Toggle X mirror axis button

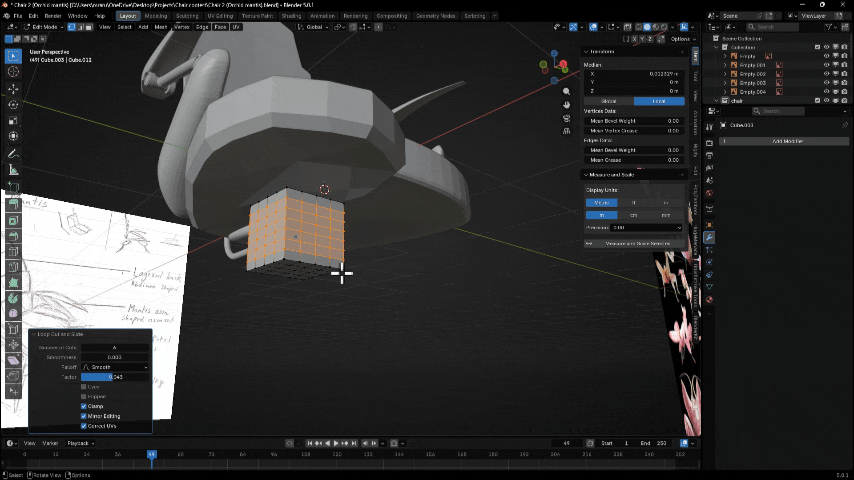click(634, 39)
